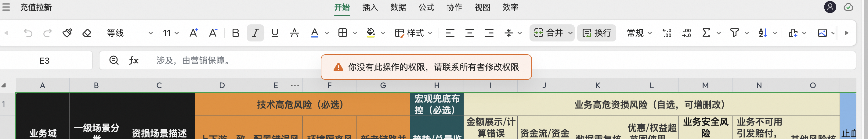Decrease font size with A- icon

(x=213, y=33)
